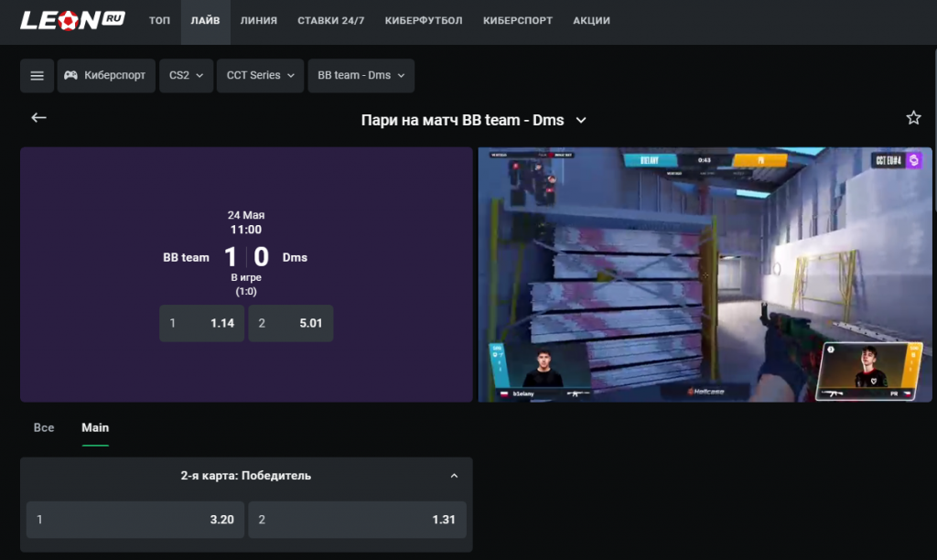
Task: Open the КИБЕРСПОРТ navigation item
Action: 518,20
